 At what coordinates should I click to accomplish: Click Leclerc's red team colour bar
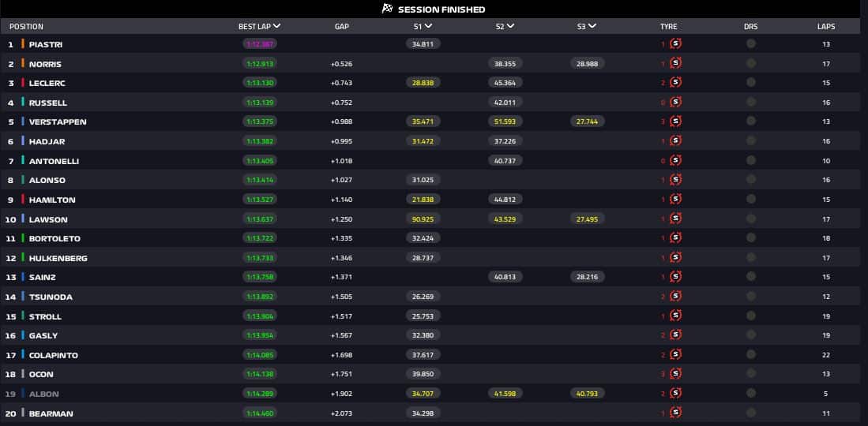point(23,82)
